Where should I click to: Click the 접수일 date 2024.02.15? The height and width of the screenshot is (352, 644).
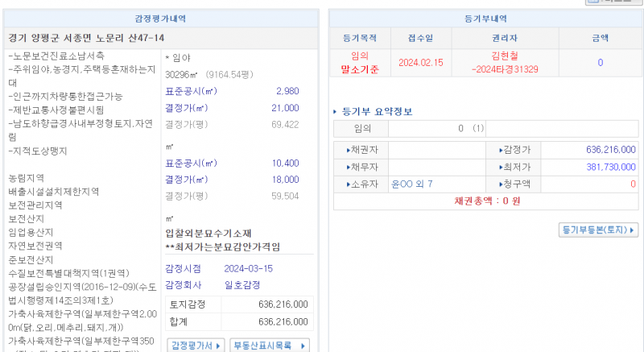(421, 62)
